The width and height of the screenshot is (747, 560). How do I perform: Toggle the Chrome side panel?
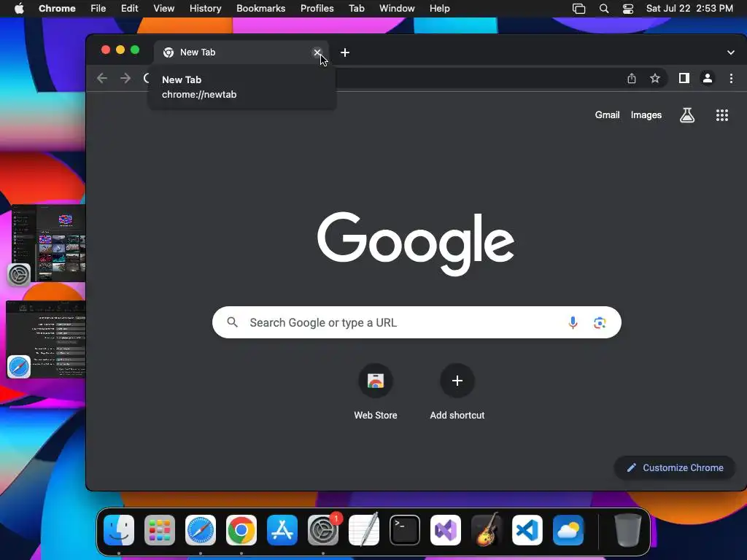tap(684, 78)
